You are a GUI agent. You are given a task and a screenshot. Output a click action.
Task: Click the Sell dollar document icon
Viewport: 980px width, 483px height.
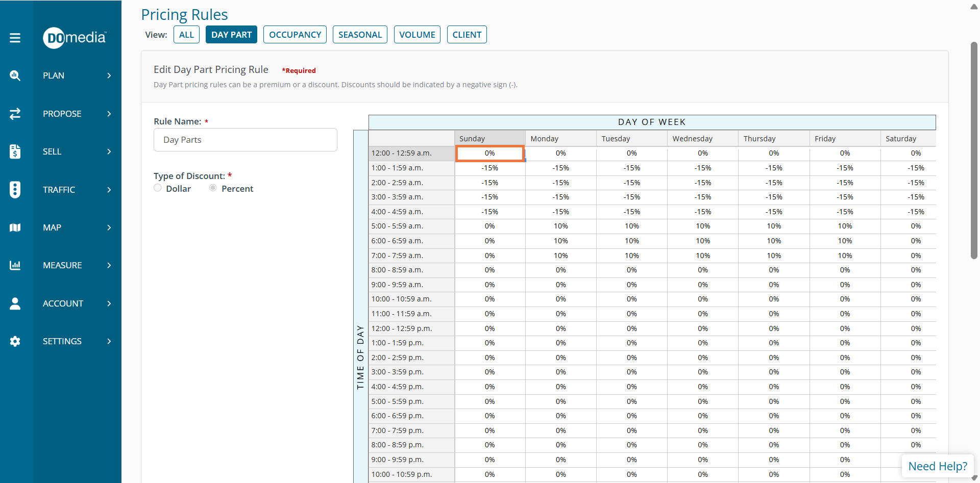[15, 151]
